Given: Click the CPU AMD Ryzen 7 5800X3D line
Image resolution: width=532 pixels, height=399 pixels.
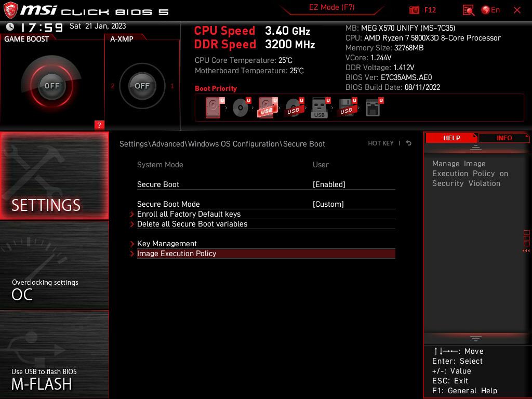Looking at the screenshot, I should (x=423, y=38).
